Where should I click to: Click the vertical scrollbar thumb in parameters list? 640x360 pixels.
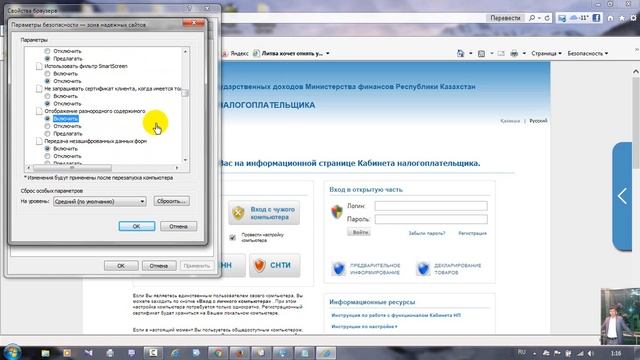point(185,93)
